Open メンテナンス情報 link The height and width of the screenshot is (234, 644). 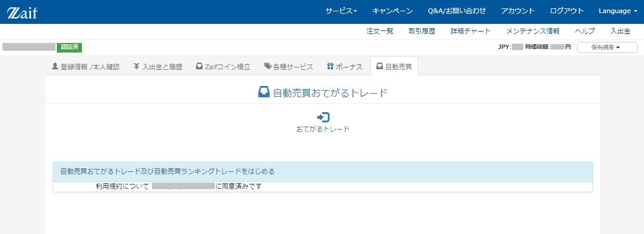(533, 31)
